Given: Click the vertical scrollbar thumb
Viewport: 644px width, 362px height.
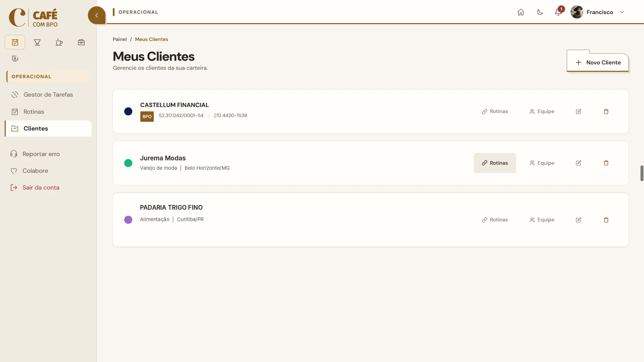Looking at the screenshot, I should pos(642,173).
